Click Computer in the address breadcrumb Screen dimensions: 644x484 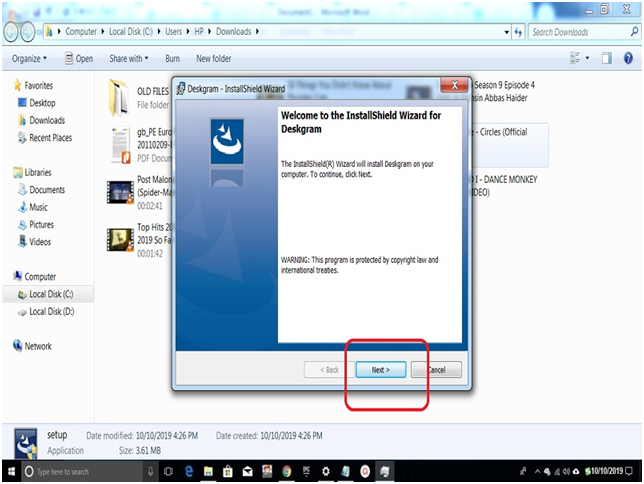coord(81,32)
